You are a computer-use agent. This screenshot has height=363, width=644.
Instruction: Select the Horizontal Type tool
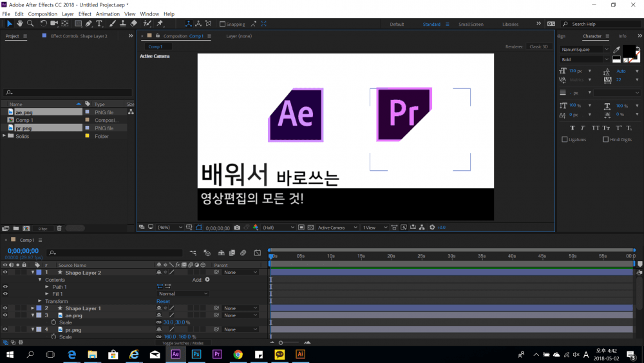click(x=99, y=24)
